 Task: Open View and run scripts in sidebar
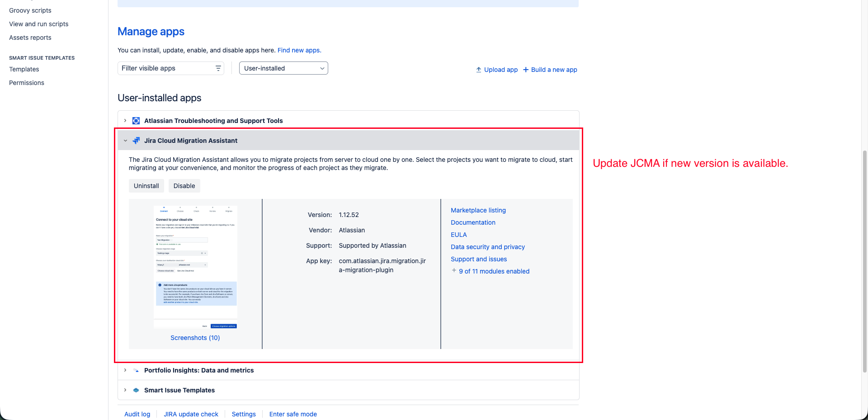(x=39, y=24)
